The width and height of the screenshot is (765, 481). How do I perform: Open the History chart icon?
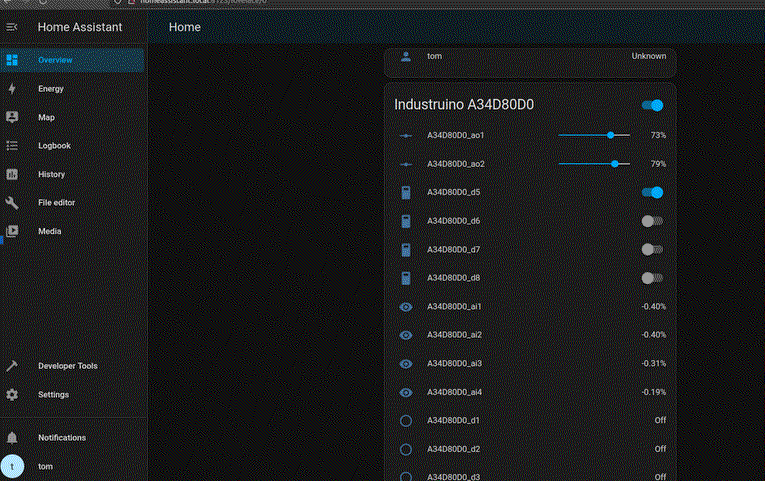click(x=12, y=174)
